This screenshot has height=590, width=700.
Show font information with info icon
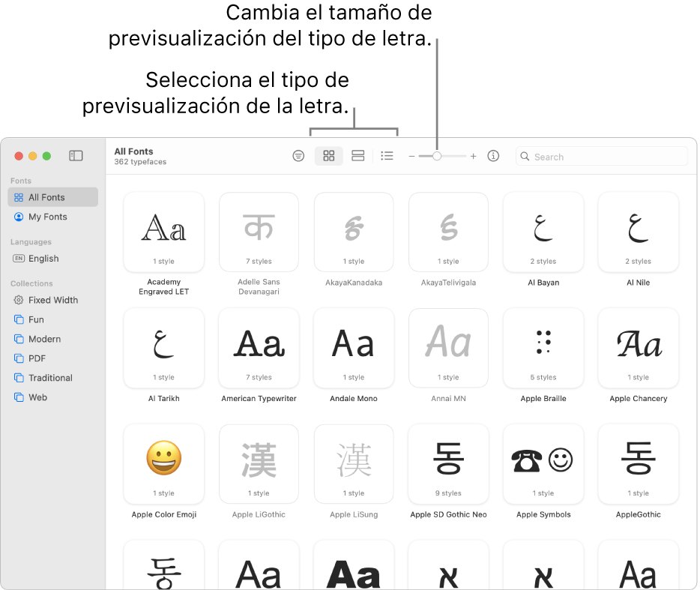tap(493, 155)
